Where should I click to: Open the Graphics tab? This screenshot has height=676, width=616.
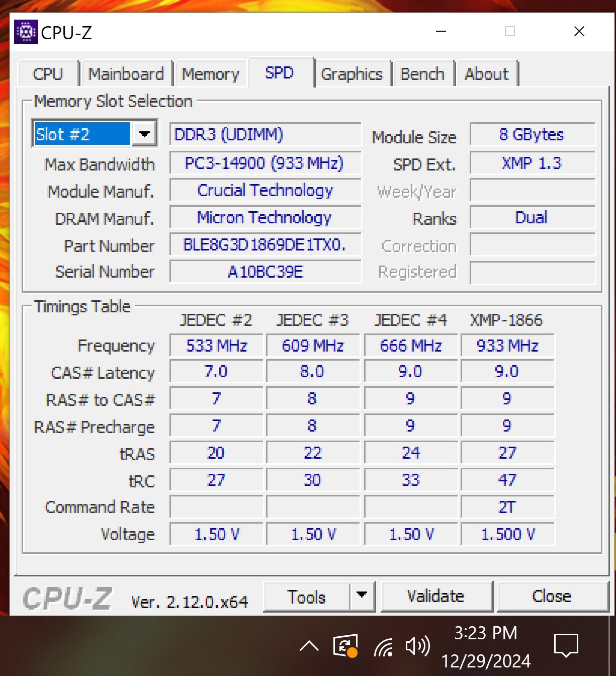[x=353, y=73]
